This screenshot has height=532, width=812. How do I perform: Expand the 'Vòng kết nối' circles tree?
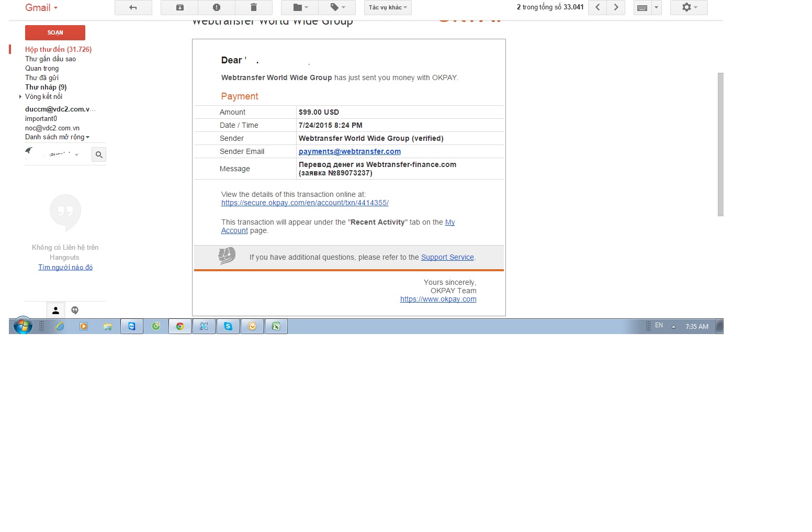click(20, 96)
